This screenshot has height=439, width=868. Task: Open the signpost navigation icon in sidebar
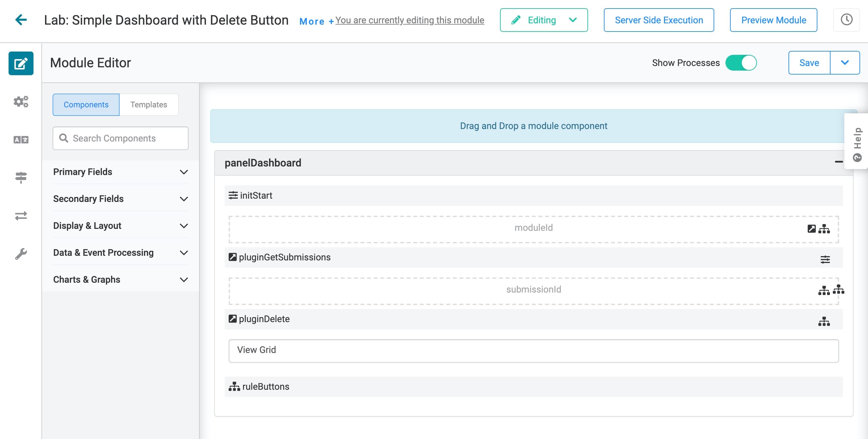(x=21, y=177)
